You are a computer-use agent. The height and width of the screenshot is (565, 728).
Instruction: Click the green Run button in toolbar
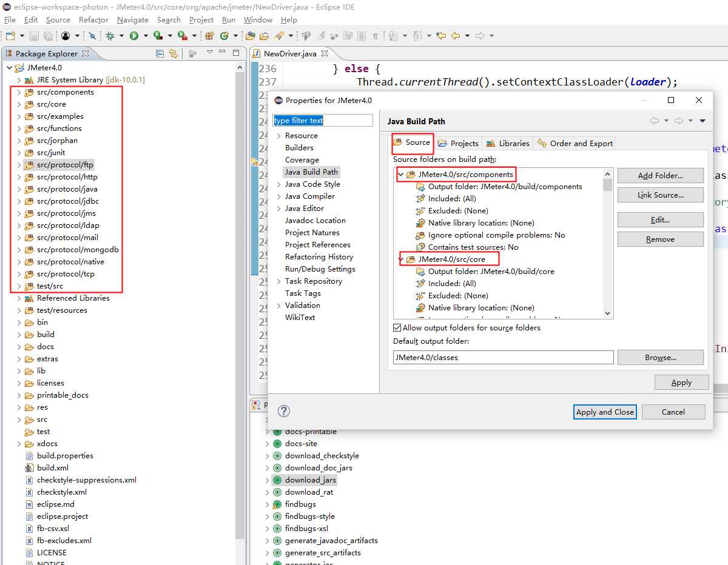pos(133,36)
